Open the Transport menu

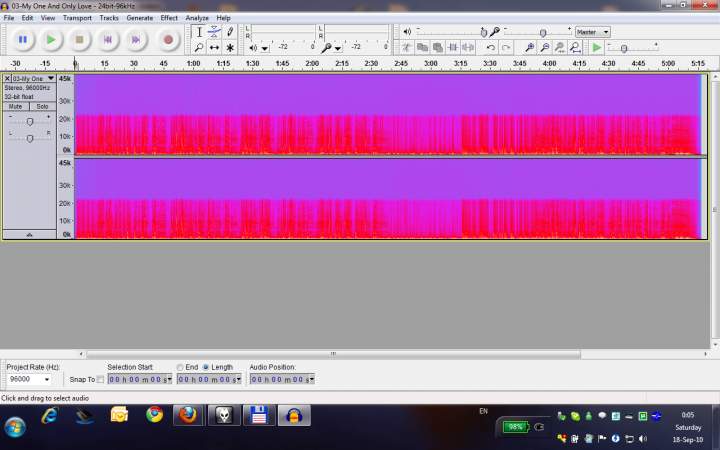pos(77,18)
